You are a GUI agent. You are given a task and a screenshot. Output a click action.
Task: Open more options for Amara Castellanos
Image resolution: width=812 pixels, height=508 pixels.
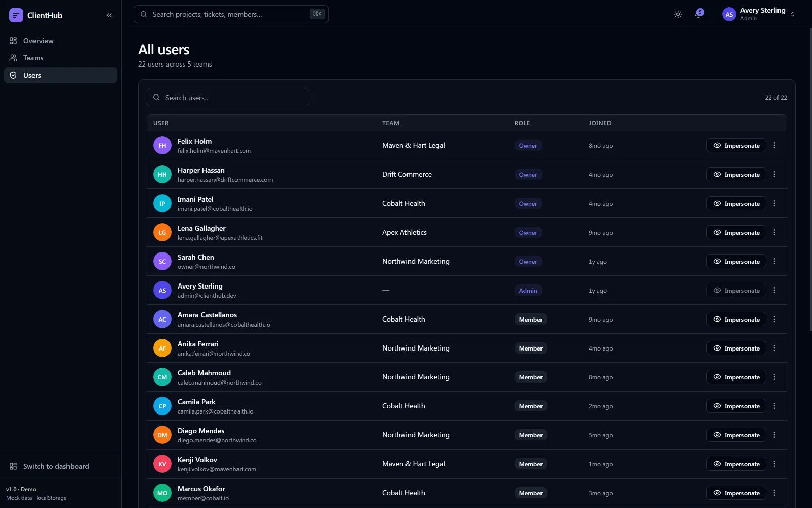point(774,319)
